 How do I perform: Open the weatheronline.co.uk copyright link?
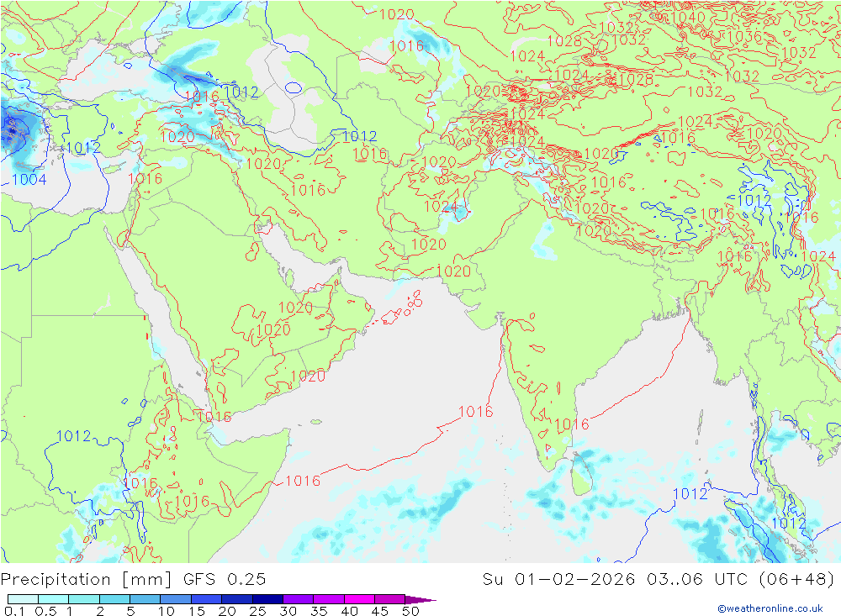770,608
